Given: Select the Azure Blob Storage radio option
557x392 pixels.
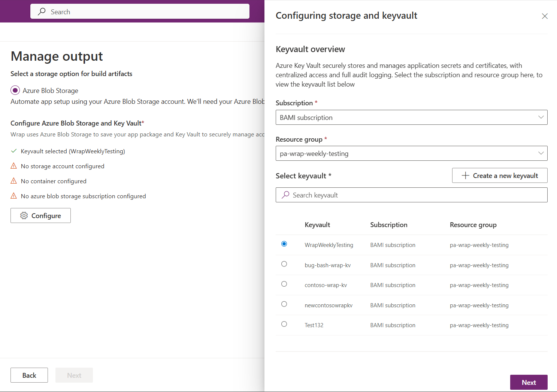Looking at the screenshot, I should click(15, 90).
